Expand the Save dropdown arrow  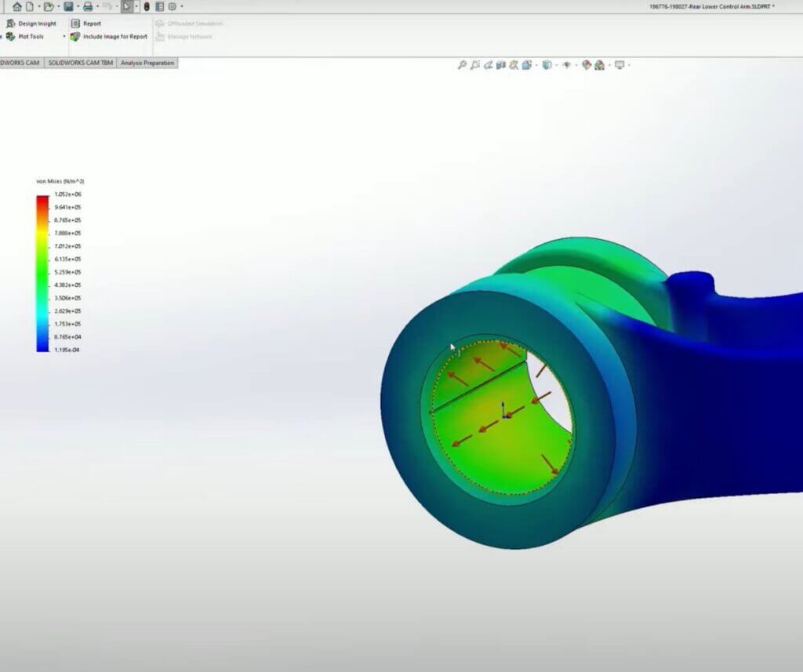(x=78, y=6)
